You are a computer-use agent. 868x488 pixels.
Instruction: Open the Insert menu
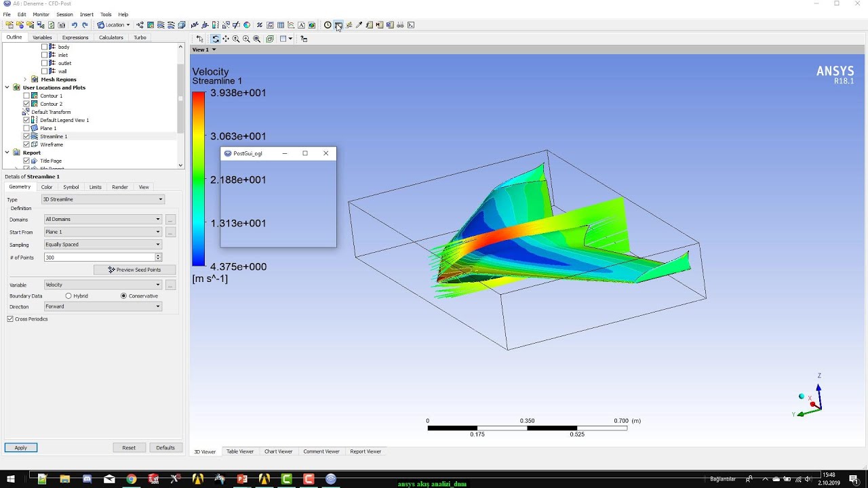point(87,14)
